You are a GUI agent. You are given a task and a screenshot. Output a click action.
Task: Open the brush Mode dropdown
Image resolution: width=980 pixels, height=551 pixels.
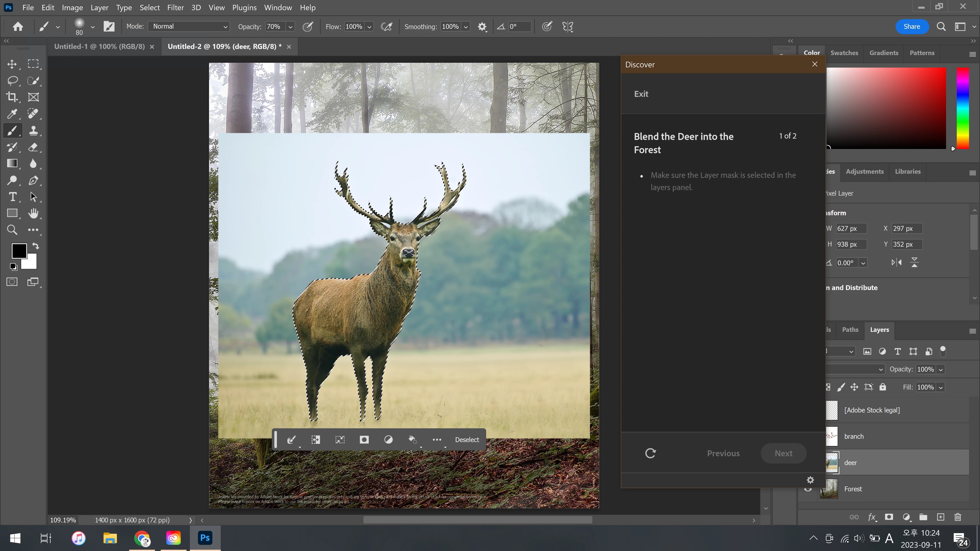click(189, 27)
